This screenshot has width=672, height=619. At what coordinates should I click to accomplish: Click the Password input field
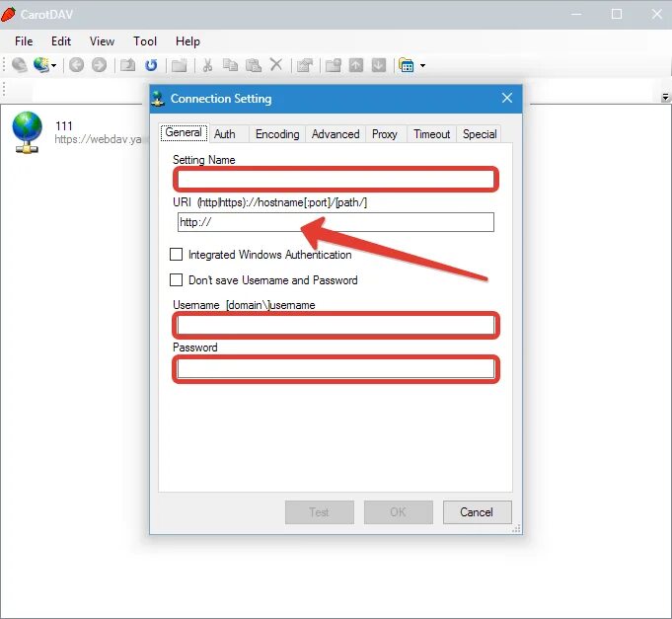click(336, 368)
